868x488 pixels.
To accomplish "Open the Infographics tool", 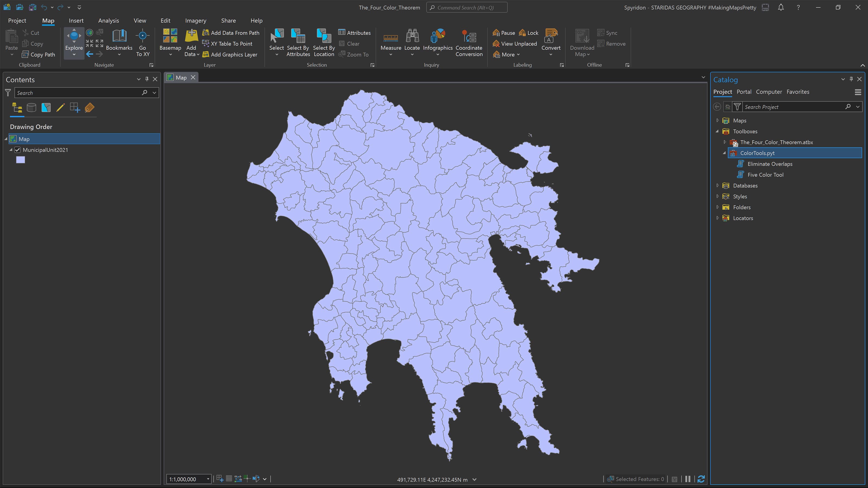I will tap(437, 36).
